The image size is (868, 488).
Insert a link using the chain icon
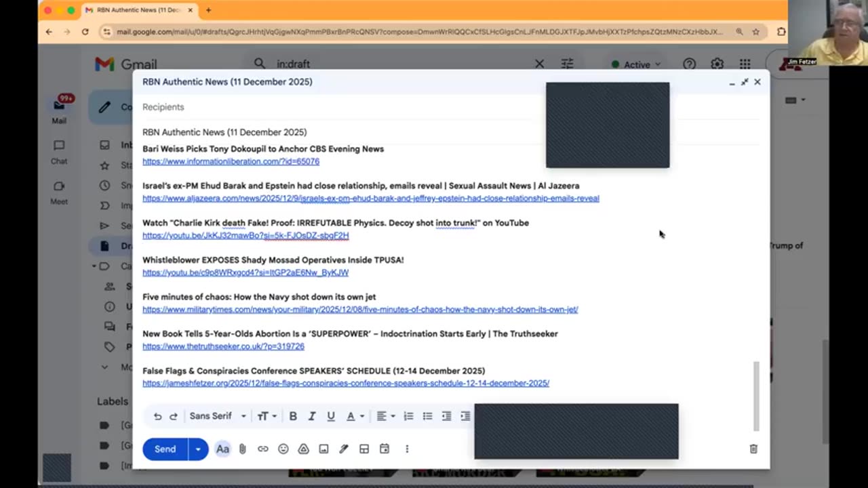[262, 449]
